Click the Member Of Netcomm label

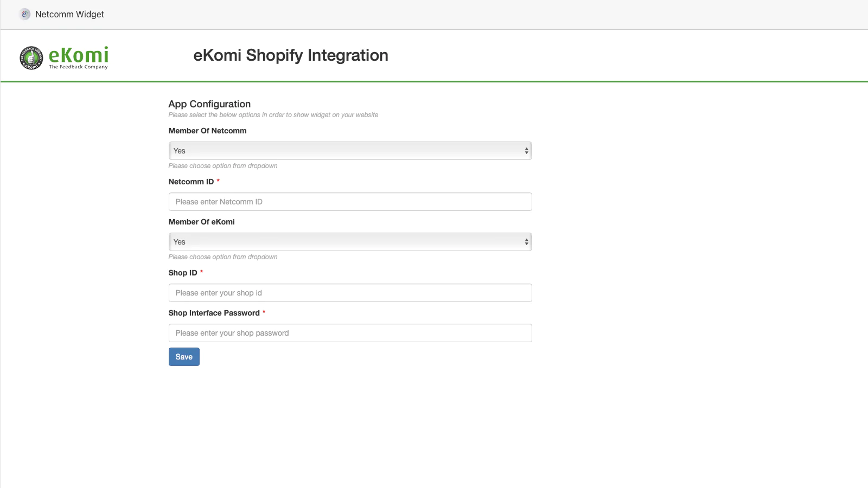[207, 131]
